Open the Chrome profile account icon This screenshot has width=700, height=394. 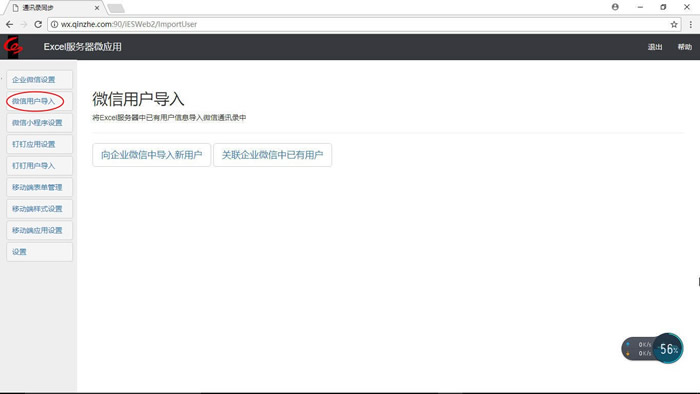point(615,7)
